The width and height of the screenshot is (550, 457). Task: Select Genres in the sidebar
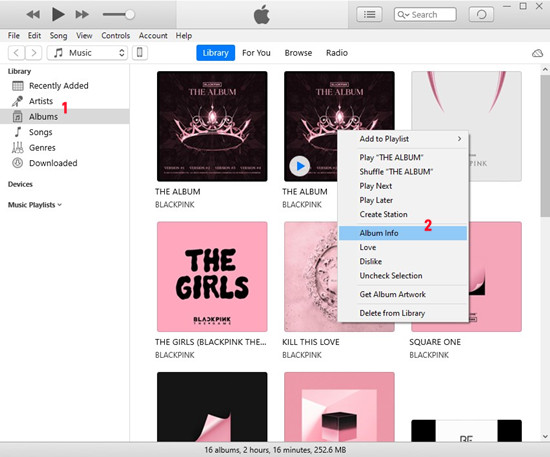[x=65, y=147]
